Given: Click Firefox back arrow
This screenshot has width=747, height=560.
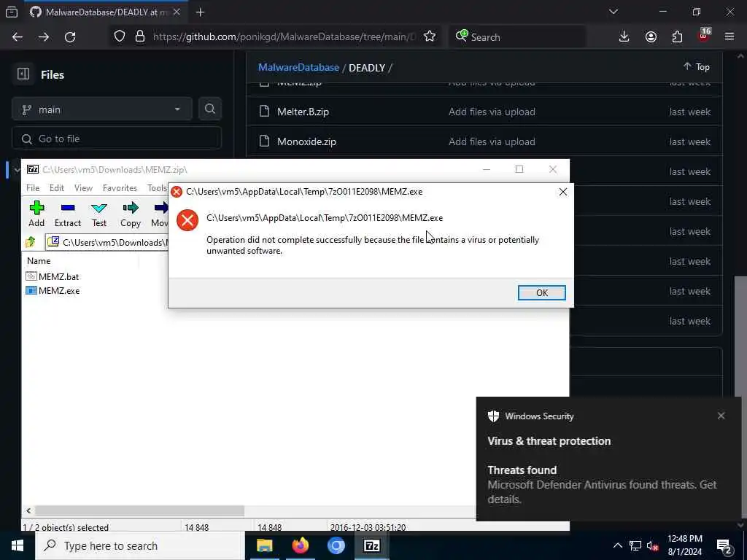Looking at the screenshot, I should (18, 36).
